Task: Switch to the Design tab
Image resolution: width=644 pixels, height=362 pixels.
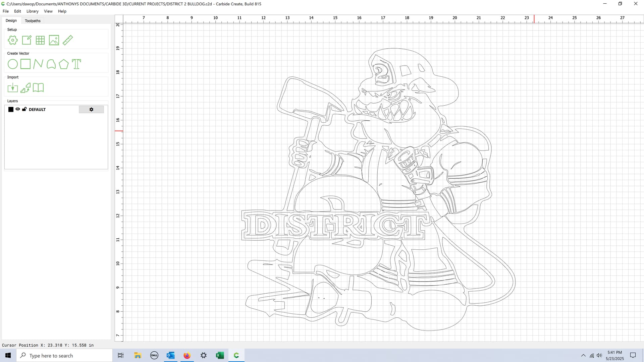Action: 11,20
